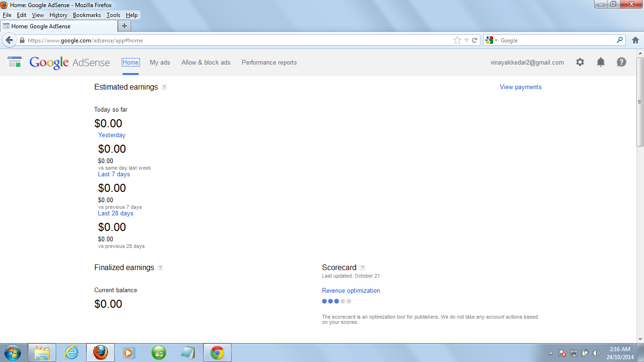Open the Yesterday earnings link
644x362 pixels.
[x=112, y=135]
